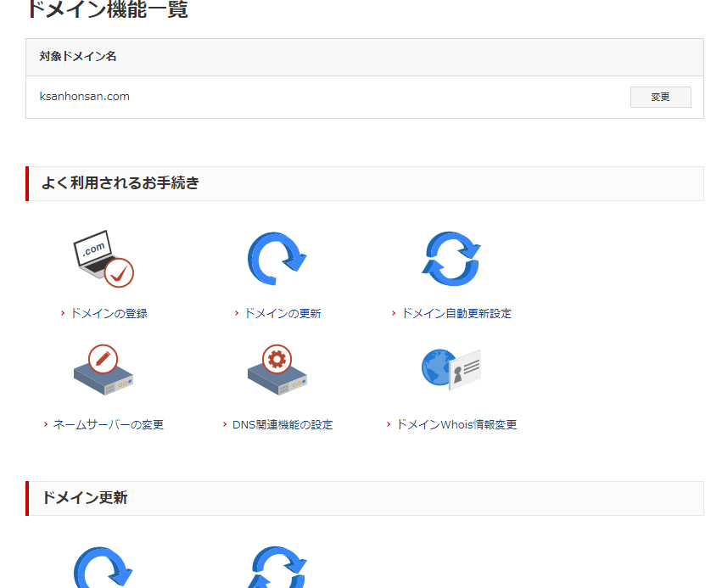Screen dimensions: 722x588
Task: Open the ドメインの更新 text link
Action: pyautogui.click(x=282, y=313)
